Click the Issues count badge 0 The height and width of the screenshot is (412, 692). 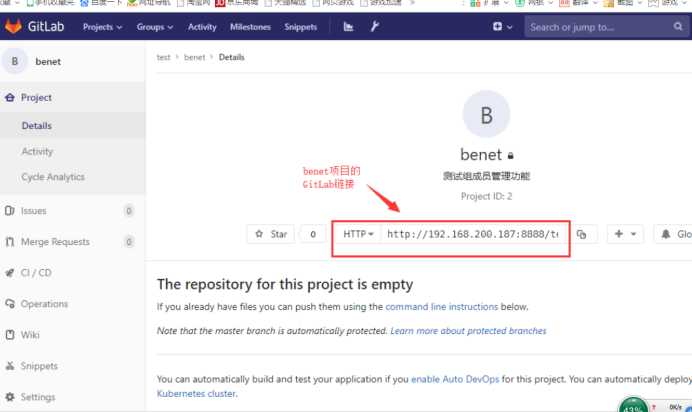(129, 211)
